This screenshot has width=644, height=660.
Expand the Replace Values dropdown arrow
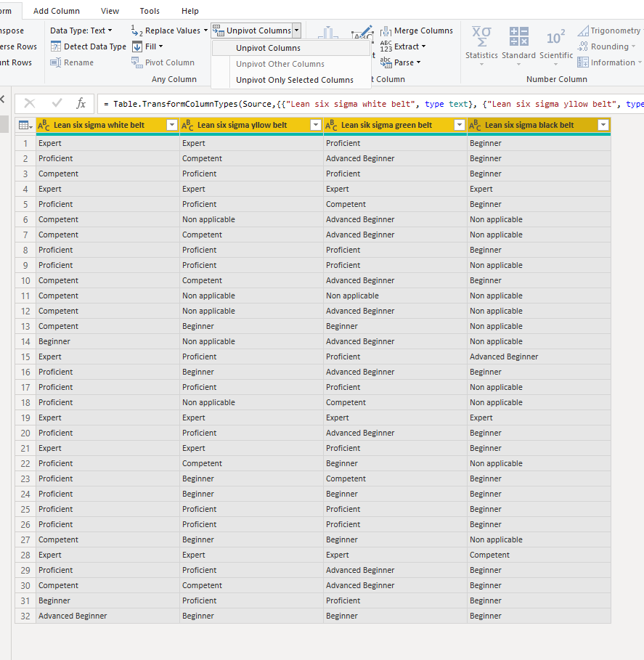click(205, 30)
